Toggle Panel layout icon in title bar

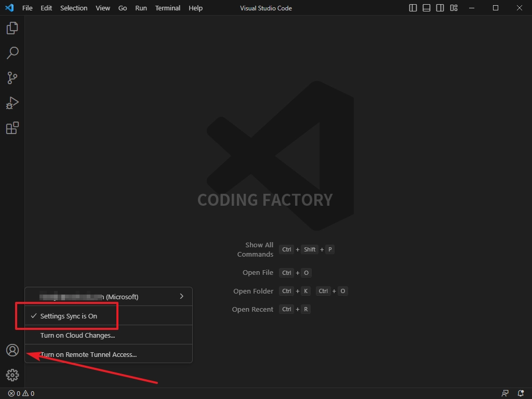(x=427, y=8)
